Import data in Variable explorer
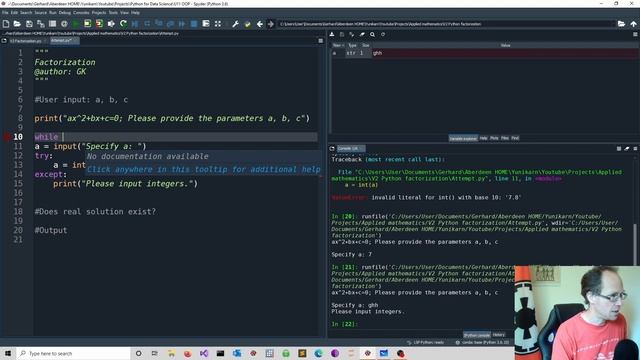 (332, 35)
